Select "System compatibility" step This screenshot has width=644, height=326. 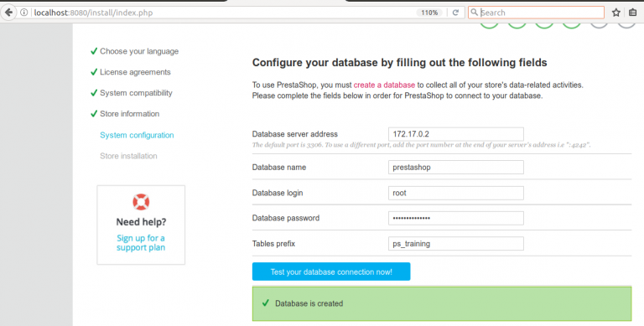pyautogui.click(x=136, y=93)
